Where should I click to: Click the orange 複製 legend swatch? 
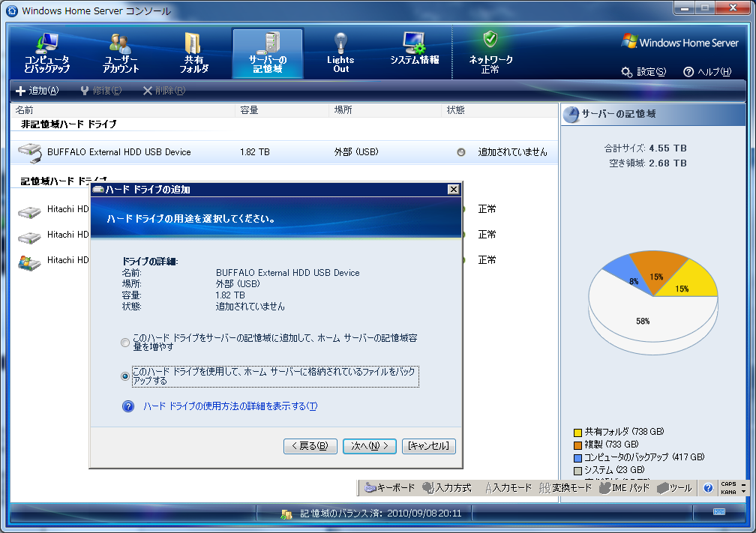click(x=577, y=445)
